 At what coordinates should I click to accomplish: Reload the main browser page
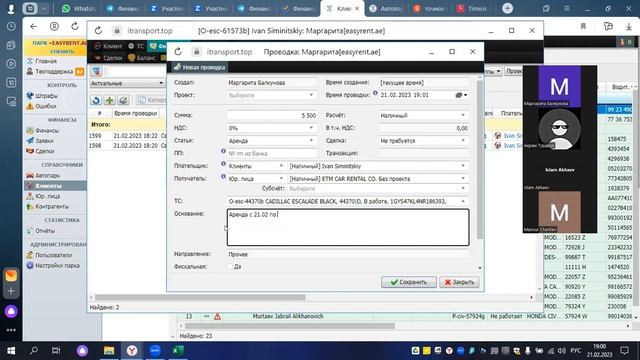pos(75,27)
